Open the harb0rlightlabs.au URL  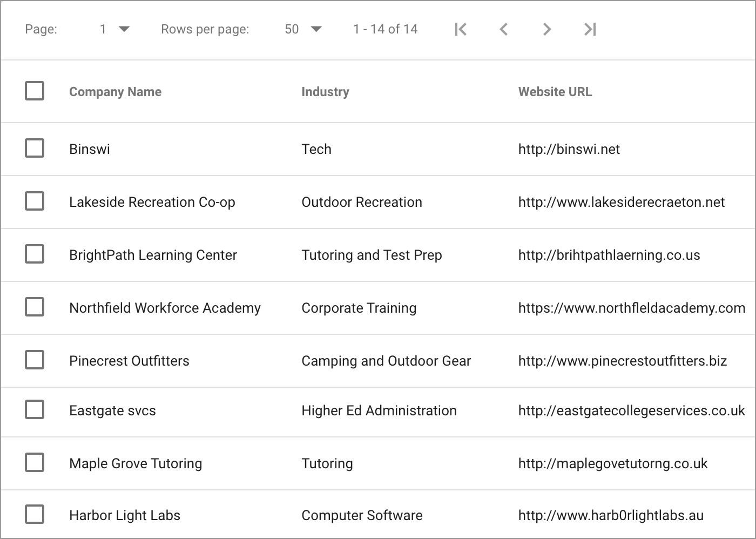(611, 515)
